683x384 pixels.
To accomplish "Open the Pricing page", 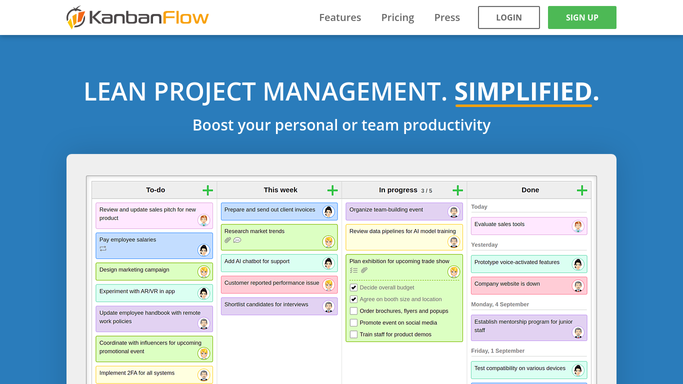I will [397, 17].
